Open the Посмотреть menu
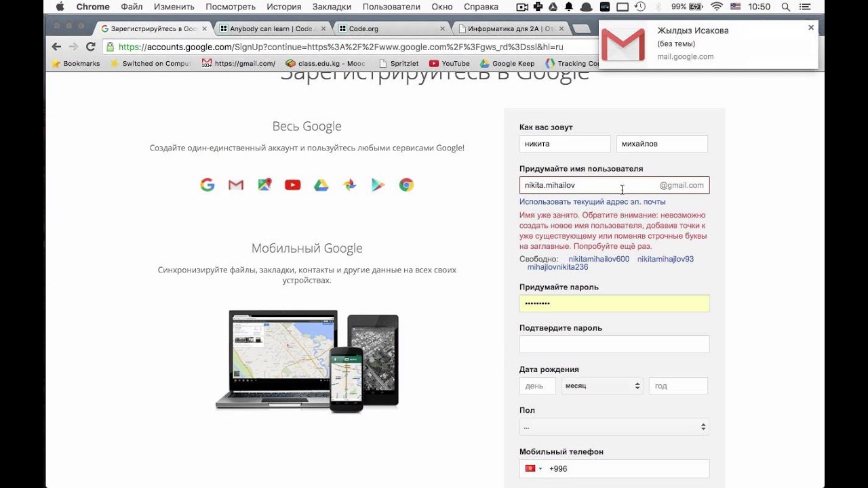Image resolution: width=868 pixels, height=488 pixels. tap(231, 7)
